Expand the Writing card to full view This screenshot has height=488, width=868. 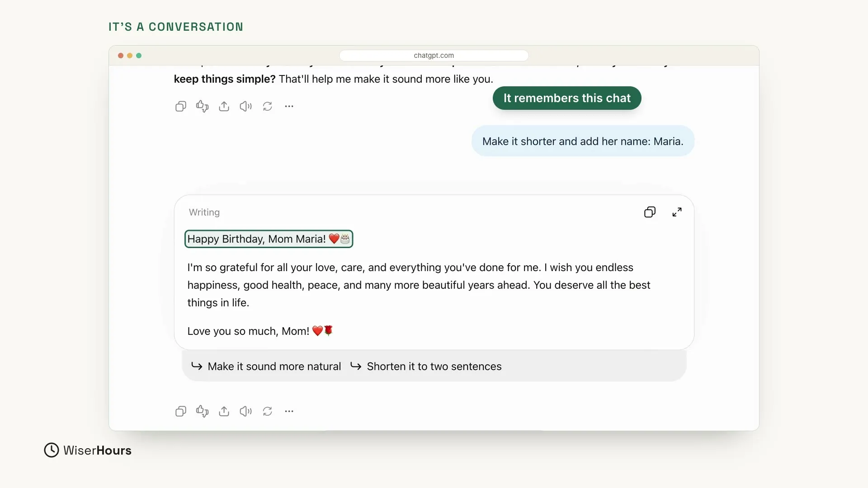(x=677, y=212)
